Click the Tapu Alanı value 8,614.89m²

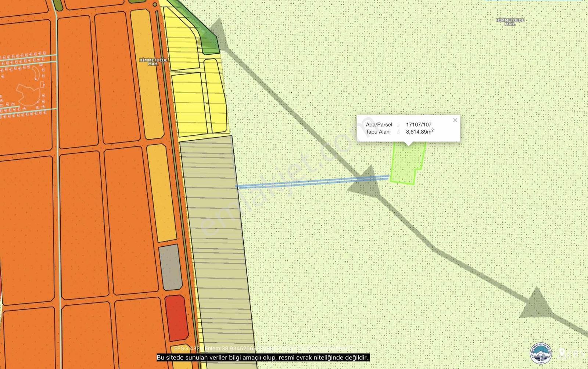click(x=420, y=131)
